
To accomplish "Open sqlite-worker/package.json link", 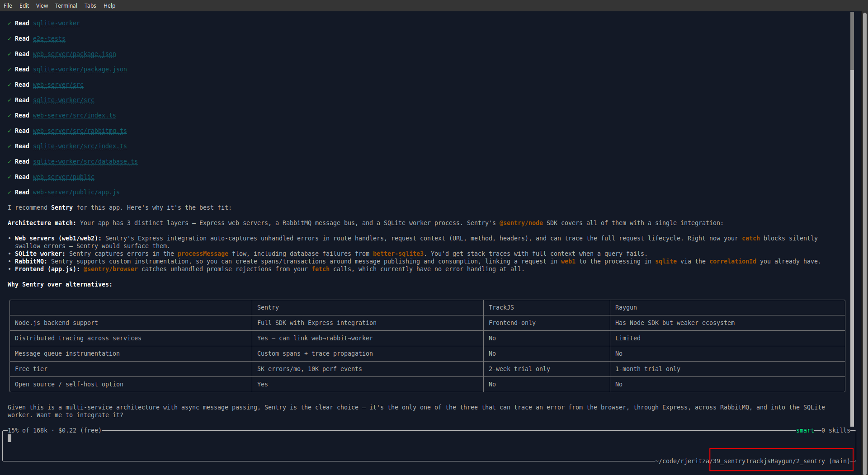I will click(80, 70).
